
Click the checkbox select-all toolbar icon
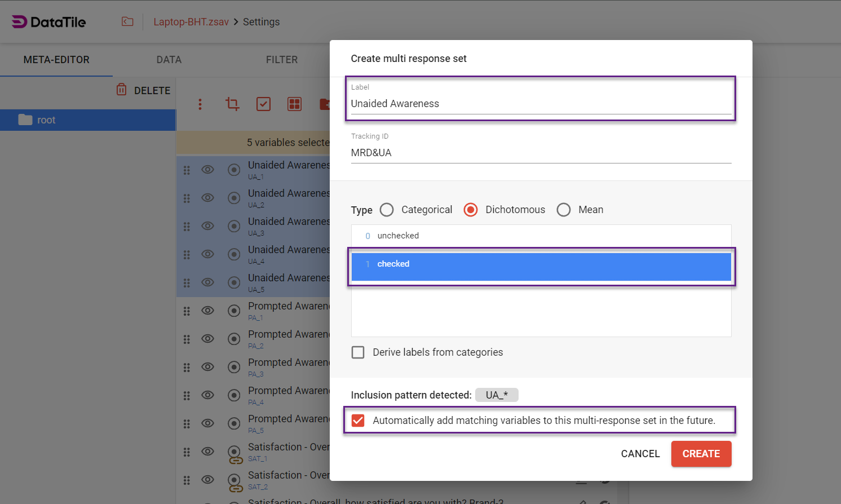pyautogui.click(x=263, y=104)
